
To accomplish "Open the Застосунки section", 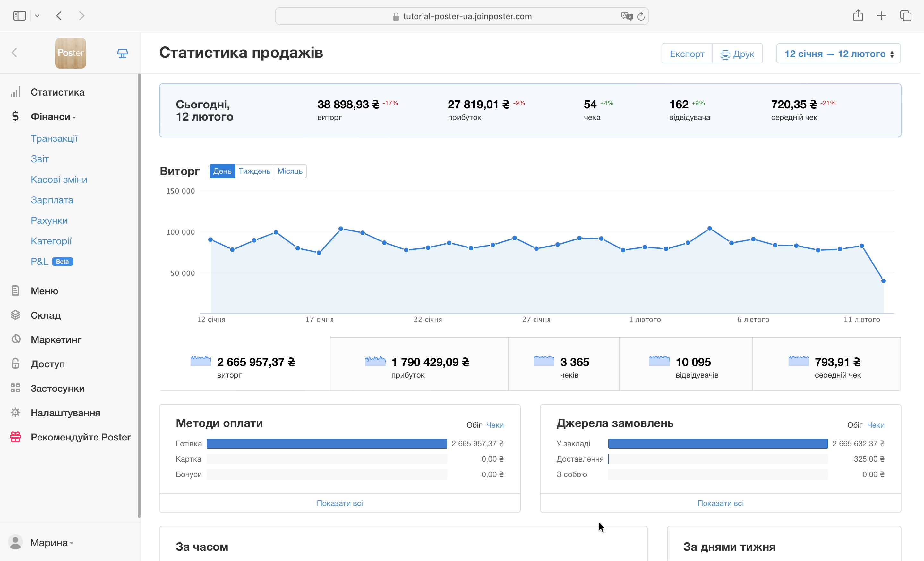I will pyautogui.click(x=57, y=389).
